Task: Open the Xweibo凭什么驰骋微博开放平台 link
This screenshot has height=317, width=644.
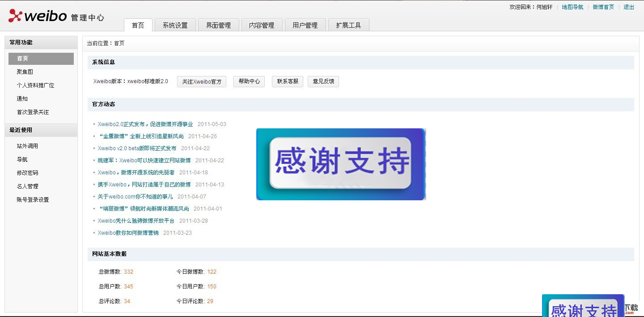Action: click(x=136, y=221)
